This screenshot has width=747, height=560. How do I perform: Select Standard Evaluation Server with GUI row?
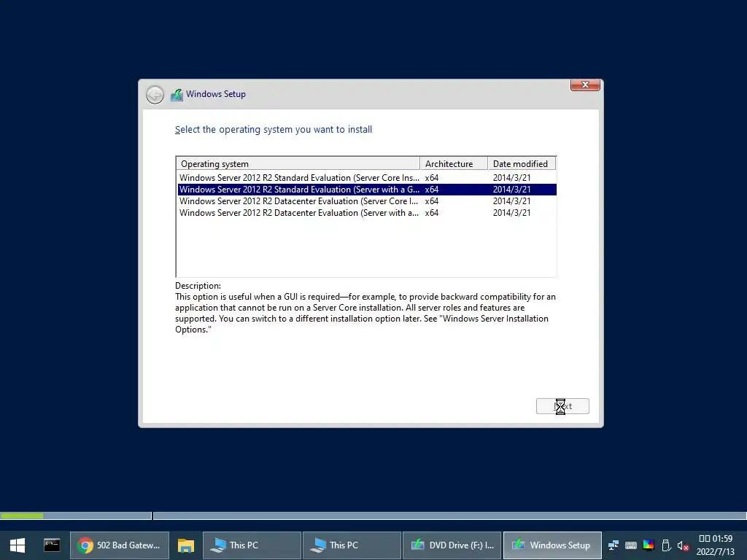[366, 190]
